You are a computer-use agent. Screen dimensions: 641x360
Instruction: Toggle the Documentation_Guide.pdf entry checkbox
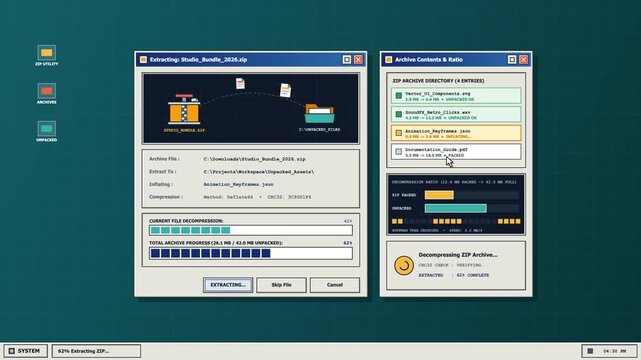399,152
